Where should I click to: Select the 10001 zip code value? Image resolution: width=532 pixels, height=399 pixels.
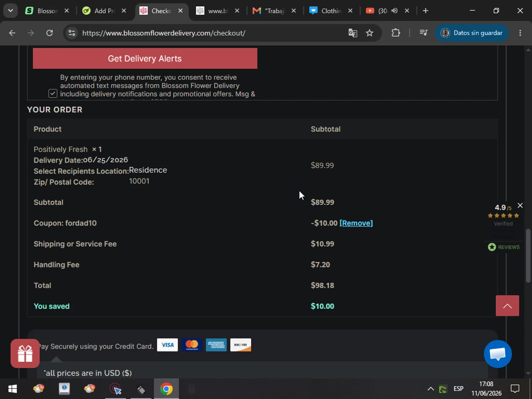pyautogui.click(x=139, y=181)
